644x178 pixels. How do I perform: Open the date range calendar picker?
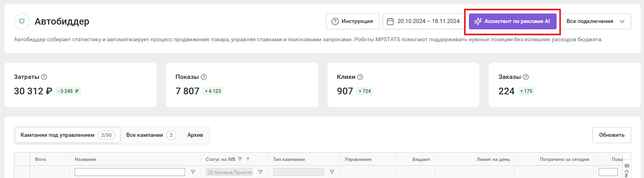pos(423,21)
